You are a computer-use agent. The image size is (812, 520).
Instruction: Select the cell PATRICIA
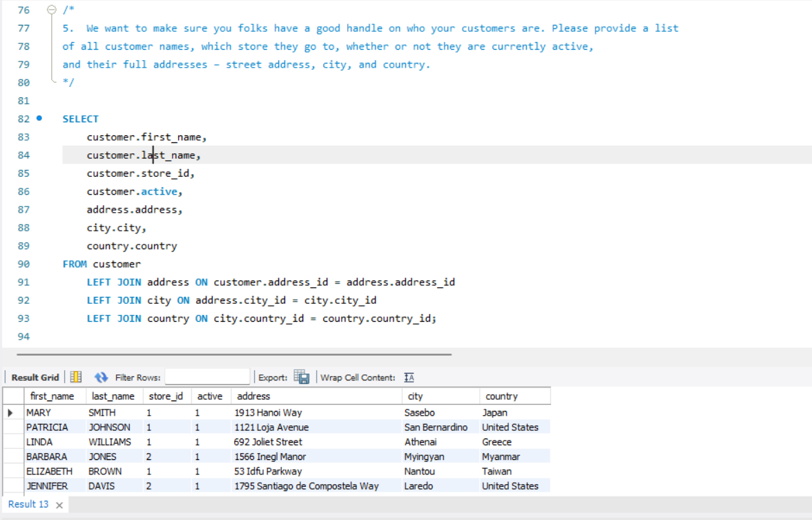click(55, 427)
